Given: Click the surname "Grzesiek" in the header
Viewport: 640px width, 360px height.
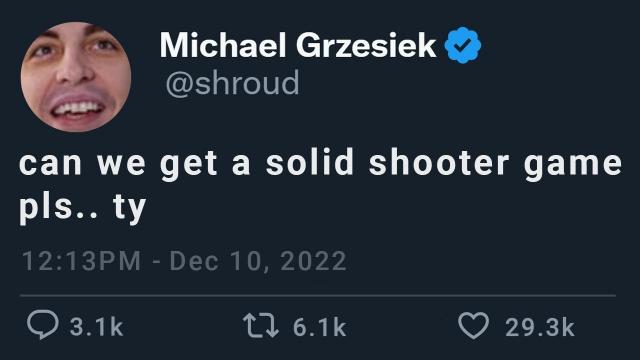Looking at the screenshot, I should (366, 45).
